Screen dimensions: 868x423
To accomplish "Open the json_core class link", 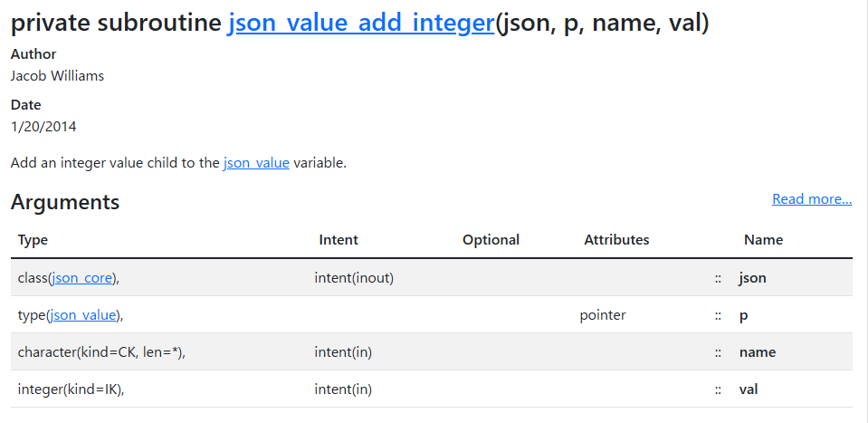I will [x=83, y=278].
